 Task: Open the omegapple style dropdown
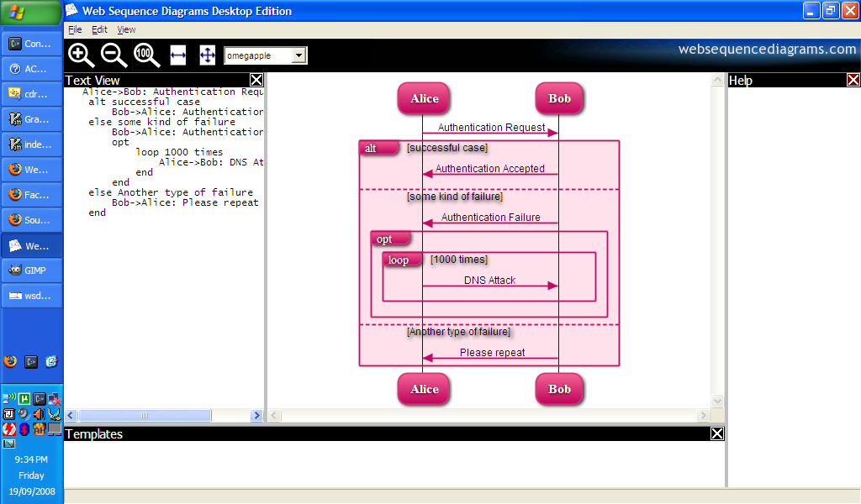click(x=298, y=55)
